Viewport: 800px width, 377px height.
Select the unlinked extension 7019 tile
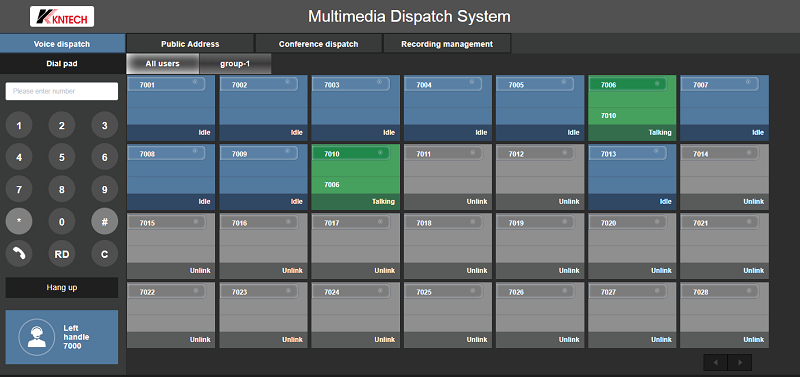[x=540, y=246]
